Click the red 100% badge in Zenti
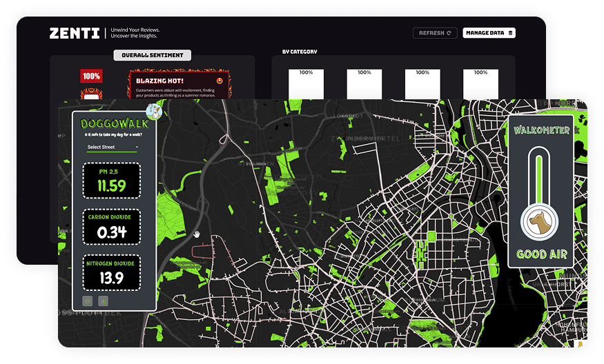The height and width of the screenshot is (364, 604). [x=91, y=77]
